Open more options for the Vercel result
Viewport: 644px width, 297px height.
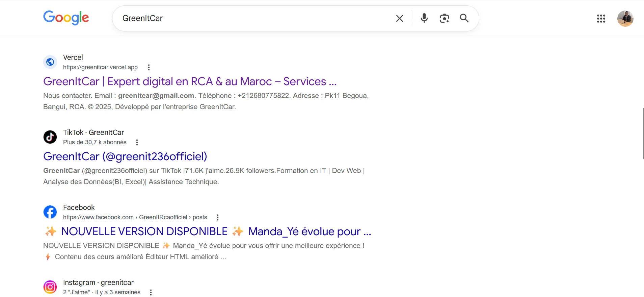[x=149, y=67]
